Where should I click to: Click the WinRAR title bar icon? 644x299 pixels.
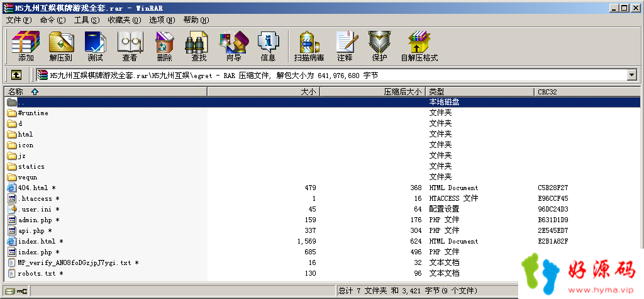[8, 8]
